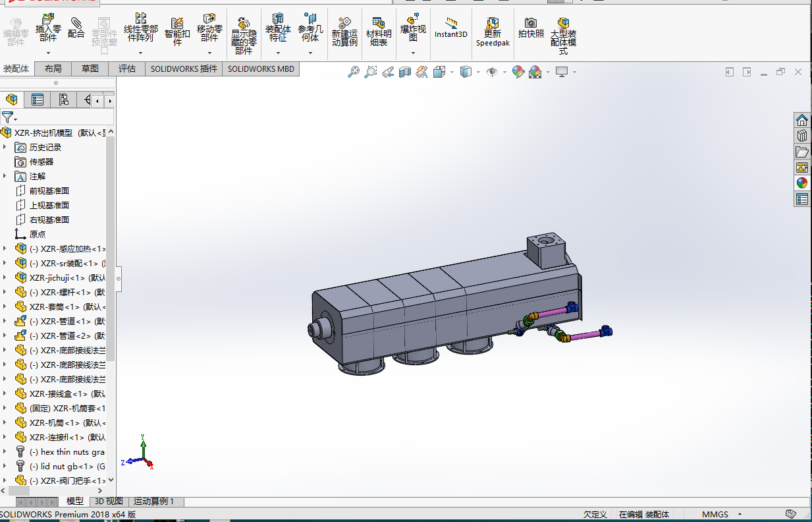Click Reference Geometry (参考几何体) icon

click(310, 18)
